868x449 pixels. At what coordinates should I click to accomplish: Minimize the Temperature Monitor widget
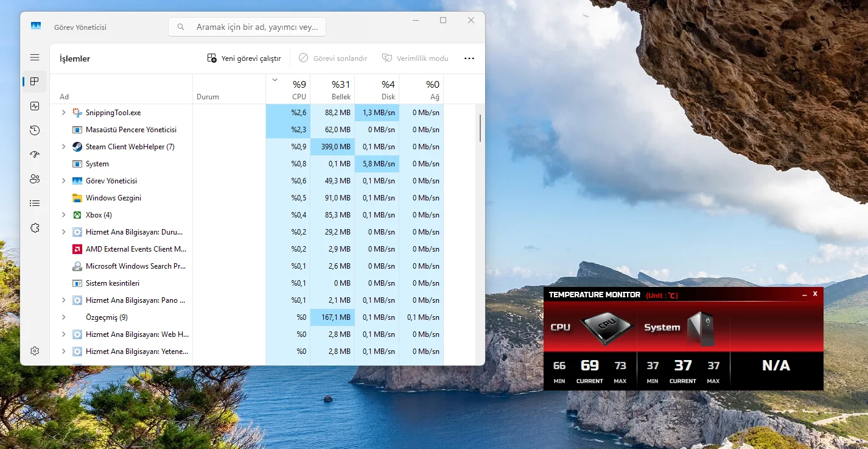(805, 295)
